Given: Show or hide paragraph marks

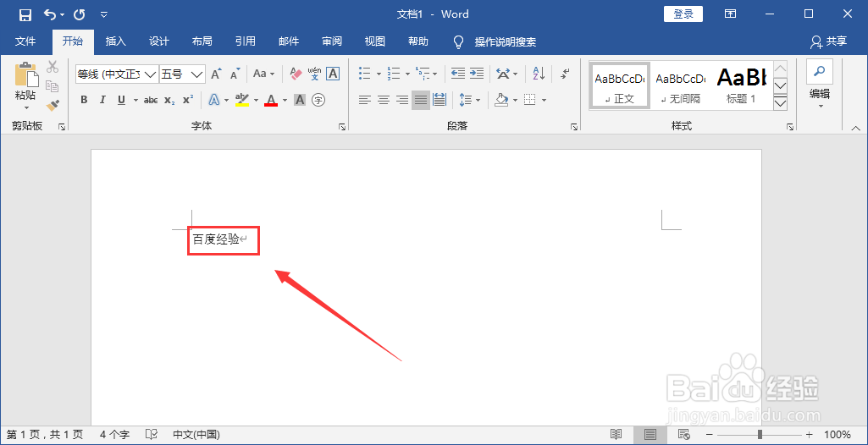Looking at the screenshot, I should tap(565, 74).
